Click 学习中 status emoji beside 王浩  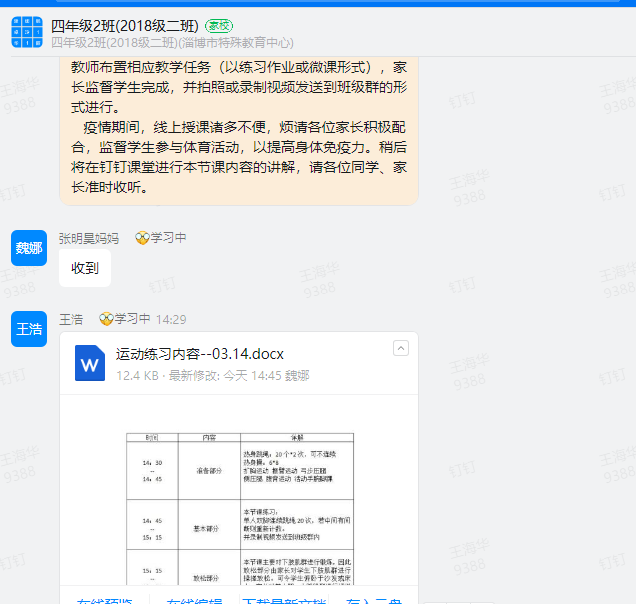pyautogui.click(x=106, y=319)
